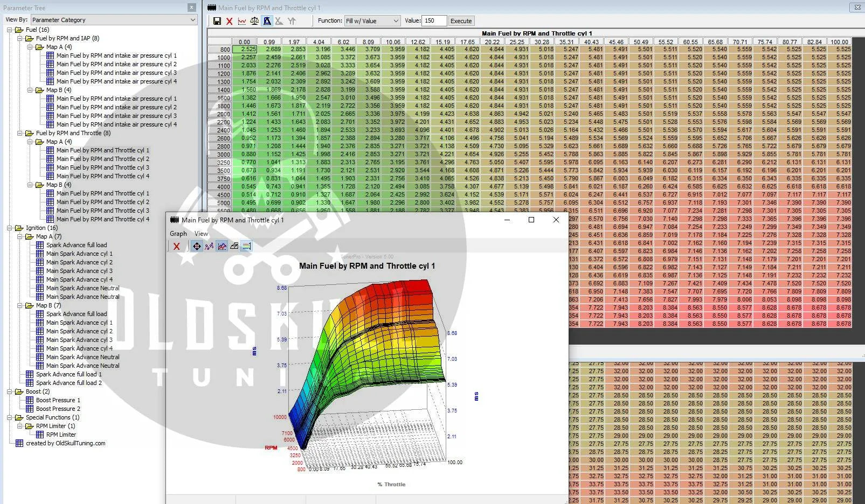Open the compare scales icon
The image size is (865, 504).
pyautogui.click(x=254, y=21)
